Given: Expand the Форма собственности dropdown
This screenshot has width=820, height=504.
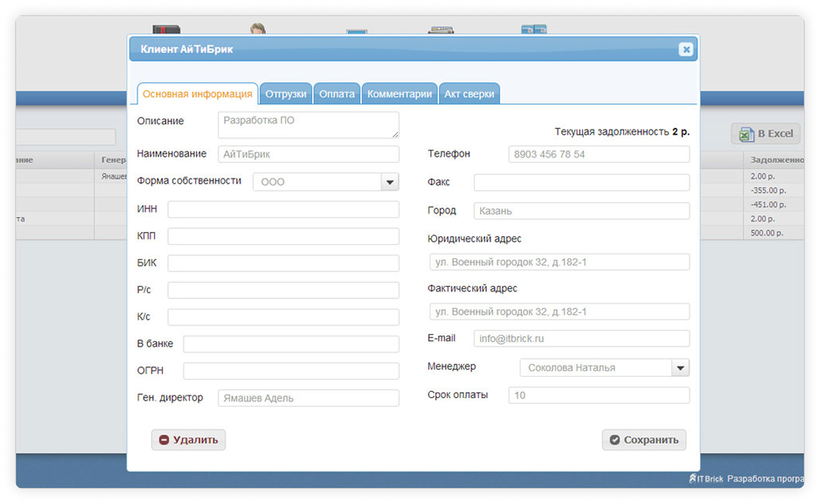Looking at the screenshot, I should click(x=390, y=182).
